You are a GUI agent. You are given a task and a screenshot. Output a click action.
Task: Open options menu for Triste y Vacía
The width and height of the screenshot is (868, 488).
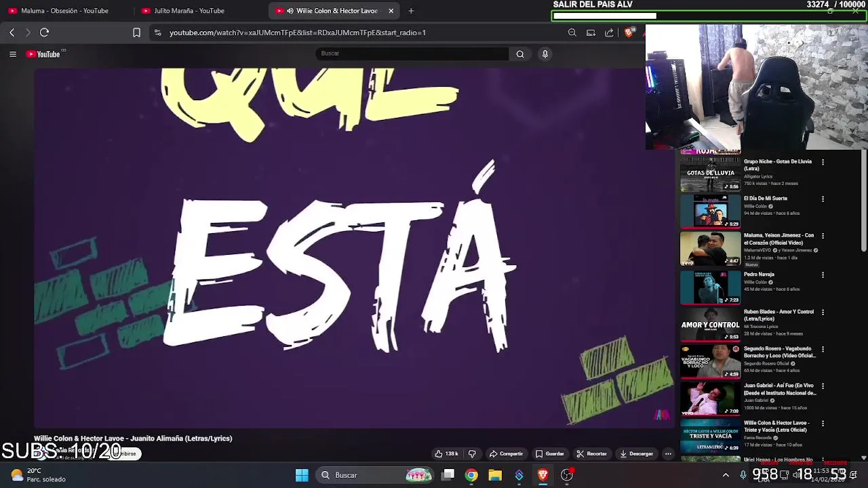(x=823, y=424)
